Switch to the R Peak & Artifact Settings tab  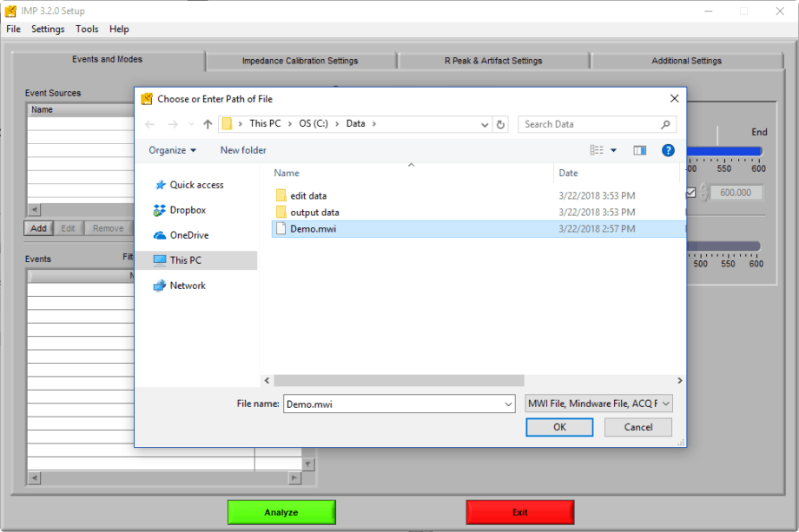(x=493, y=60)
